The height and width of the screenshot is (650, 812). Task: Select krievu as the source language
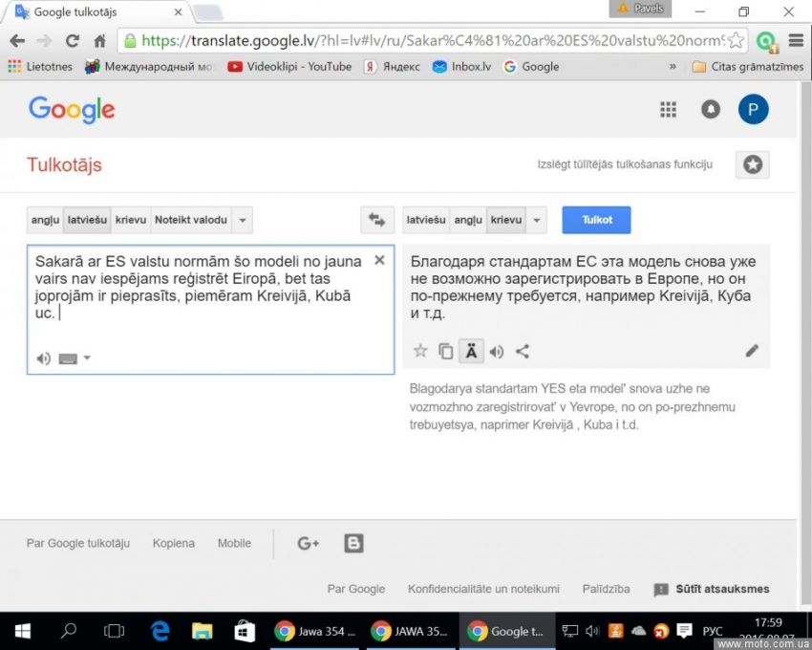pos(131,220)
